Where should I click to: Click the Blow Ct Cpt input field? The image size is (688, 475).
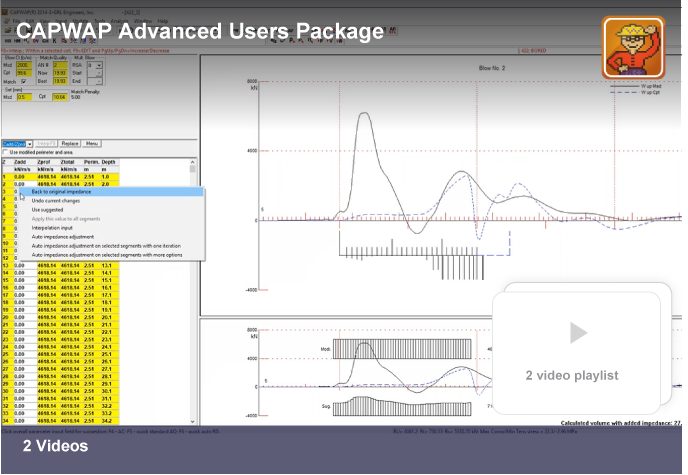coord(23,73)
